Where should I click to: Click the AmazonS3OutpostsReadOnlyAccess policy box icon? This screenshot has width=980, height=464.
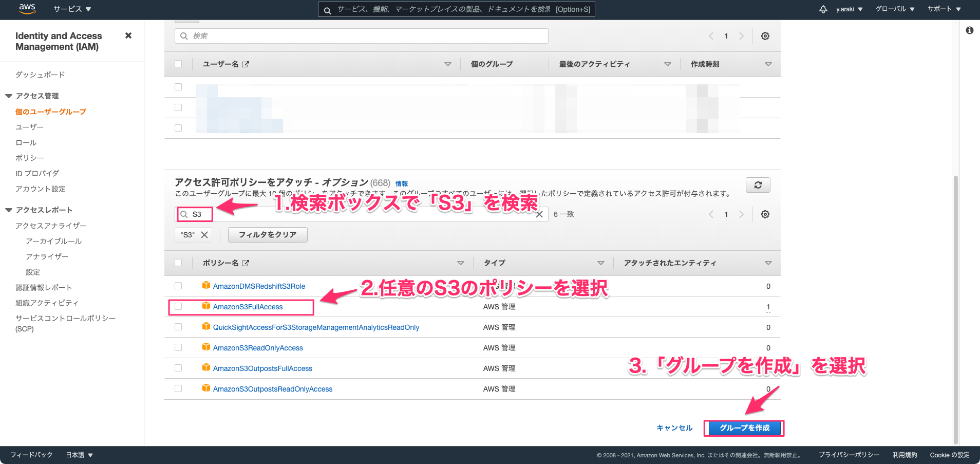pyautogui.click(x=206, y=388)
